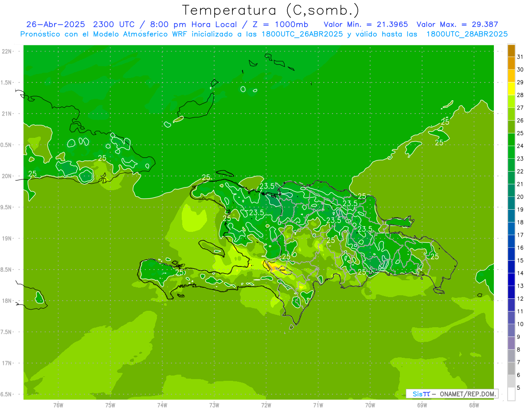The height and width of the screenshot is (411, 532).
Task: Click the '69W' longitude axis label
Action: click(x=422, y=405)
